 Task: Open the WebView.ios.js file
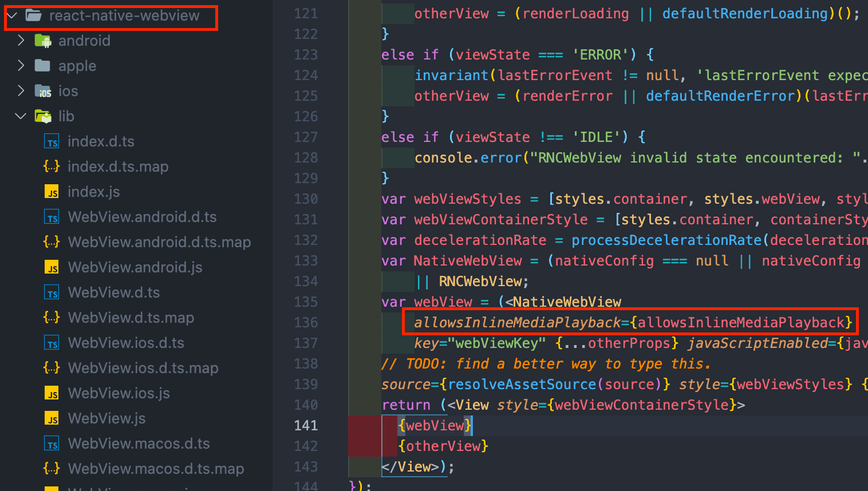point(119,393)
